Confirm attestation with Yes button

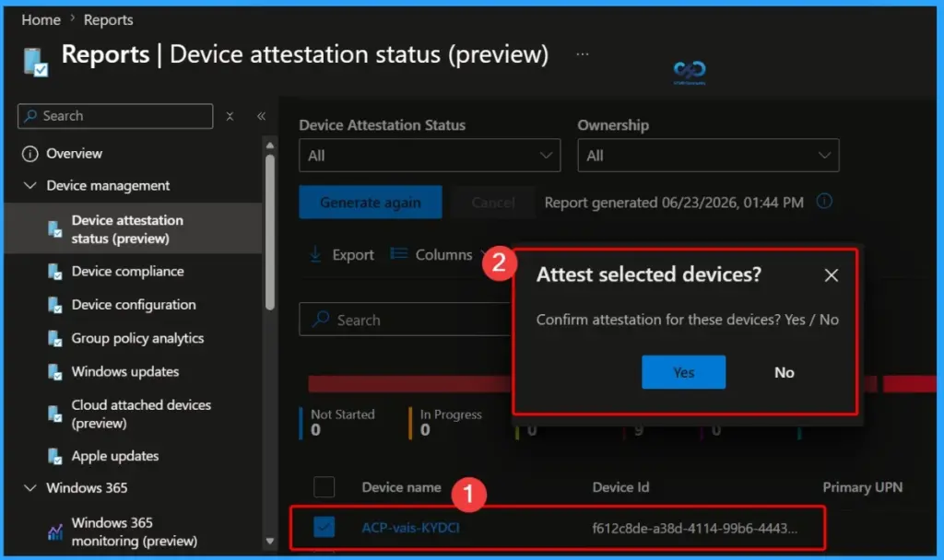pyautogui.click(x=683, y=372)
